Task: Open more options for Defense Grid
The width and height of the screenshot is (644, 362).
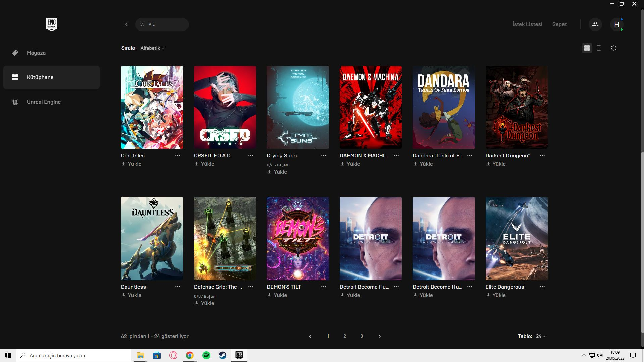Action: [251, 287]
